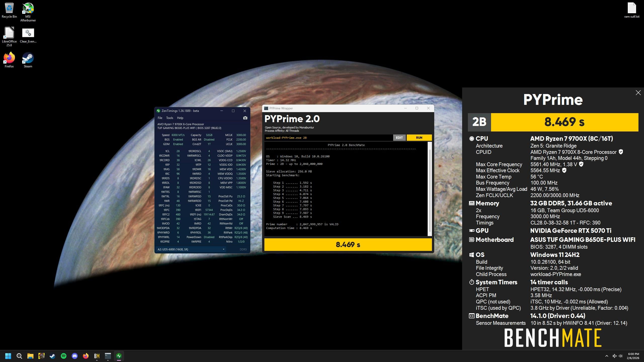The height and width of the screenshot is (362, 644).
Task: Click the workload-PYPrime.exe 2B command field
Action: click(327, 138)
